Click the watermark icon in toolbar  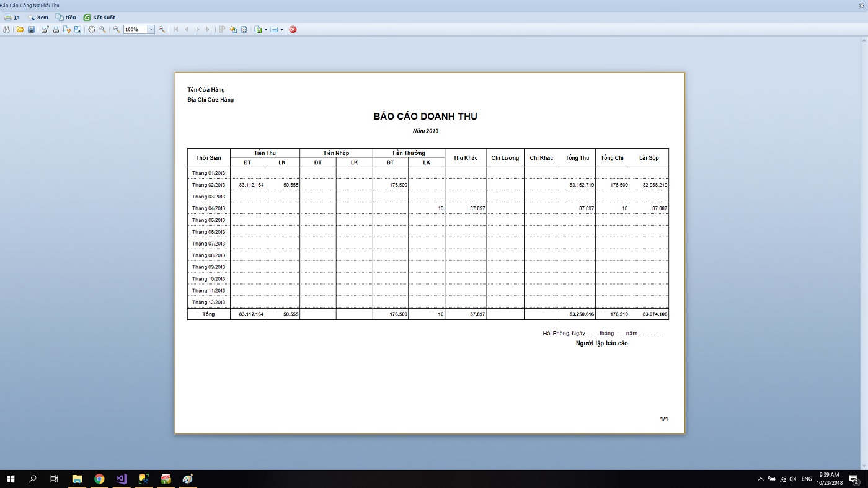tap(244, 29)
